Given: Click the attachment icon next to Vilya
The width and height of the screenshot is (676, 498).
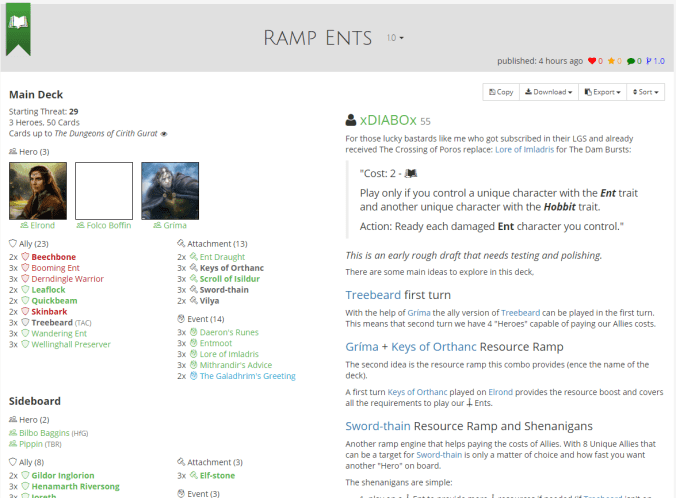Looking at the screenshot, I should 194,301.
